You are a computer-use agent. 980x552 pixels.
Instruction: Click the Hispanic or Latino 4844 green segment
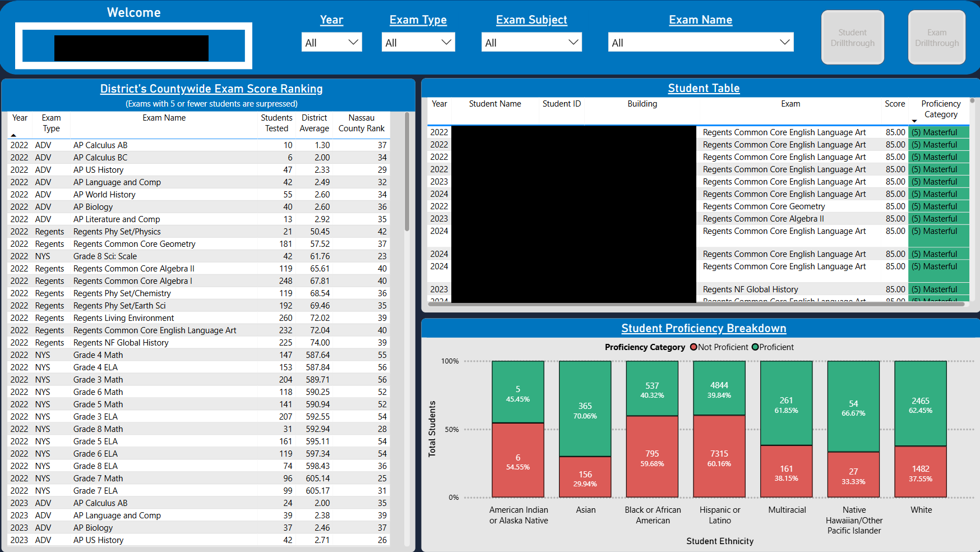(719, 388)
